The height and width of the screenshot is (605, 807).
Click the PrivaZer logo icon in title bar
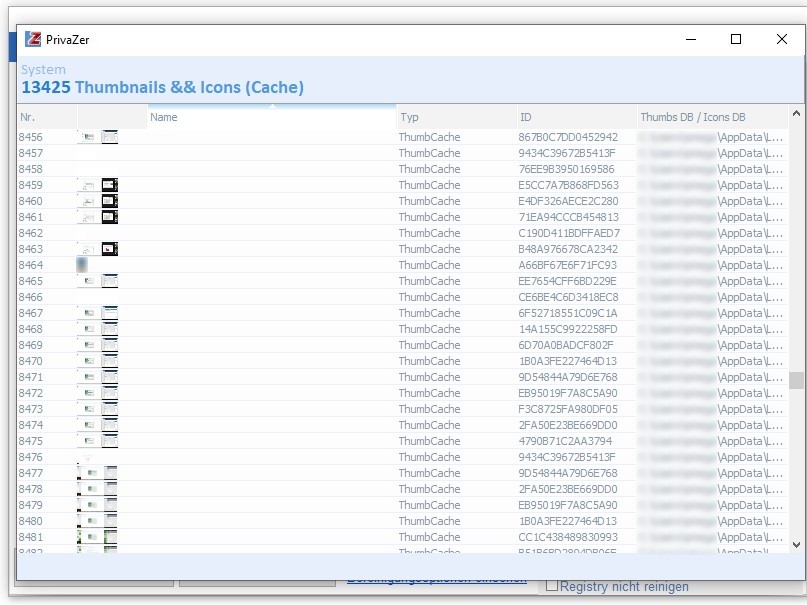33,39
